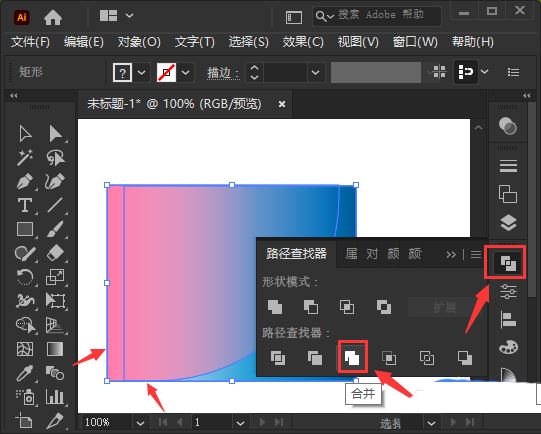Open the 文件(F) menu

(x=30, y=42)
